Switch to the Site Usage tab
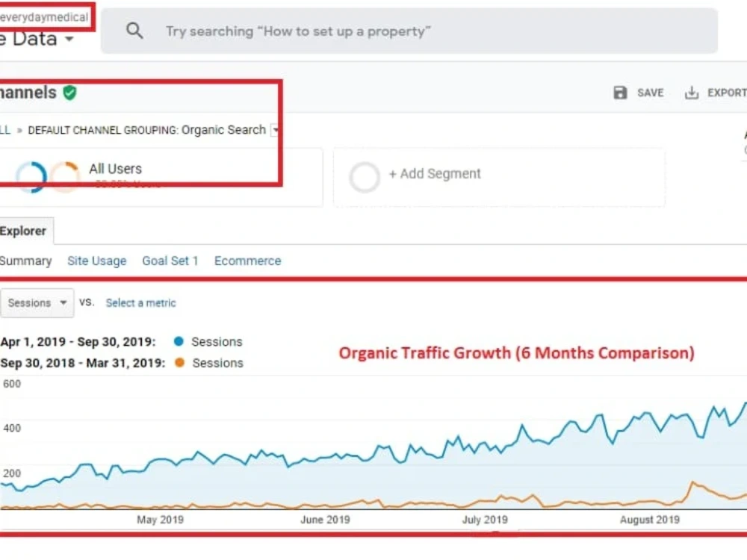 96,261
